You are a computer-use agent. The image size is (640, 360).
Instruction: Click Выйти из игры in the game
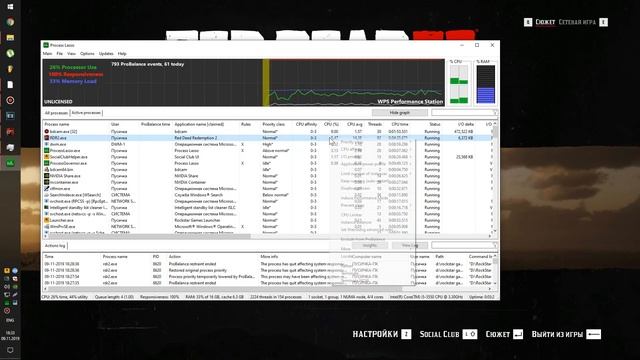click(x=557, y=334)
